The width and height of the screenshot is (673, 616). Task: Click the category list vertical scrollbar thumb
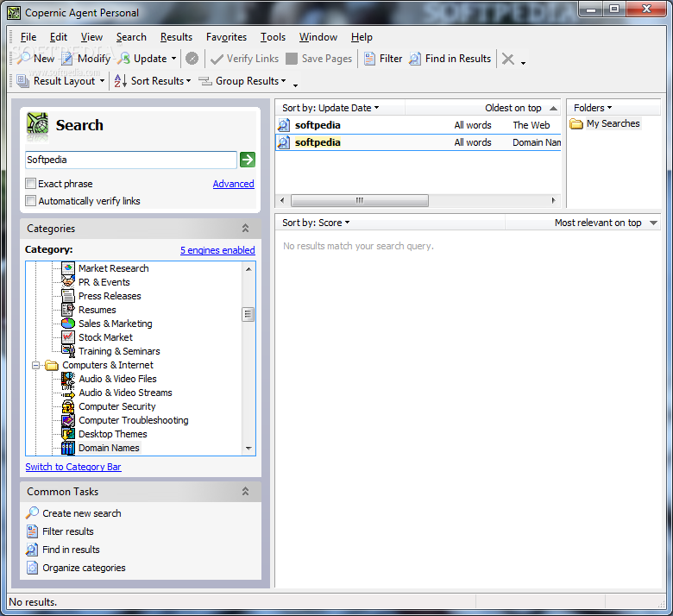pos(248,314)
